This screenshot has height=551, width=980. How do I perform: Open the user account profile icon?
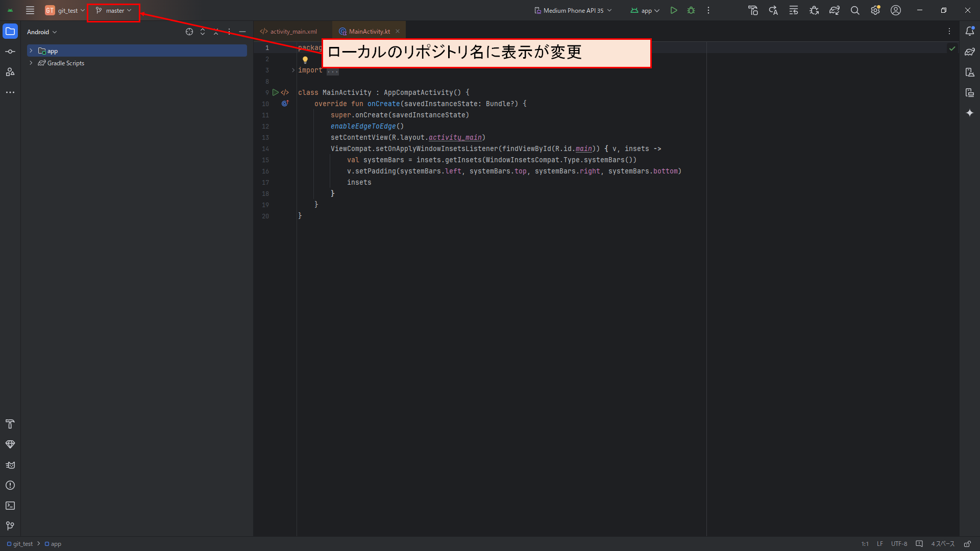click(896, 10)
